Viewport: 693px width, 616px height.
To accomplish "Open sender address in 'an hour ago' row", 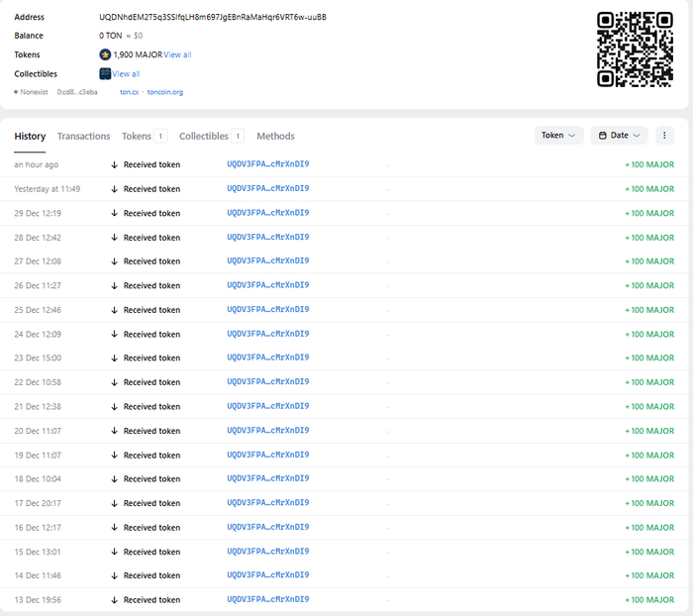I will [x=268, y=164].
